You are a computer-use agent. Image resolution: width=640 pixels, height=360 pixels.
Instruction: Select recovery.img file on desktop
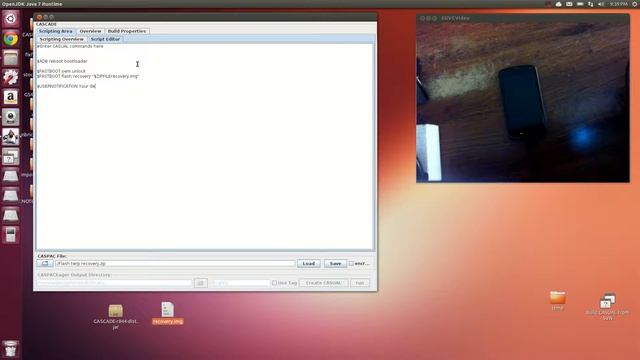pyautogui.click(x=167, y=313)
